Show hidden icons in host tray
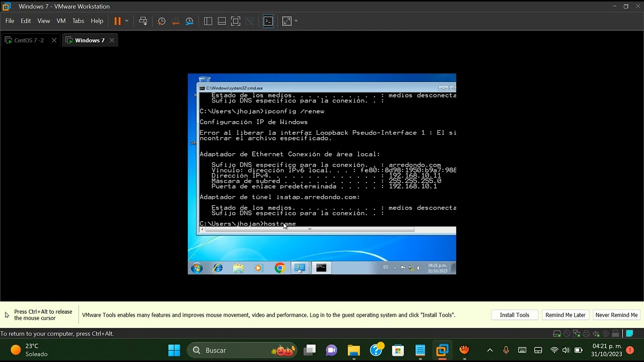This screenshot has height=362, width=644. [x=490, y=350]
